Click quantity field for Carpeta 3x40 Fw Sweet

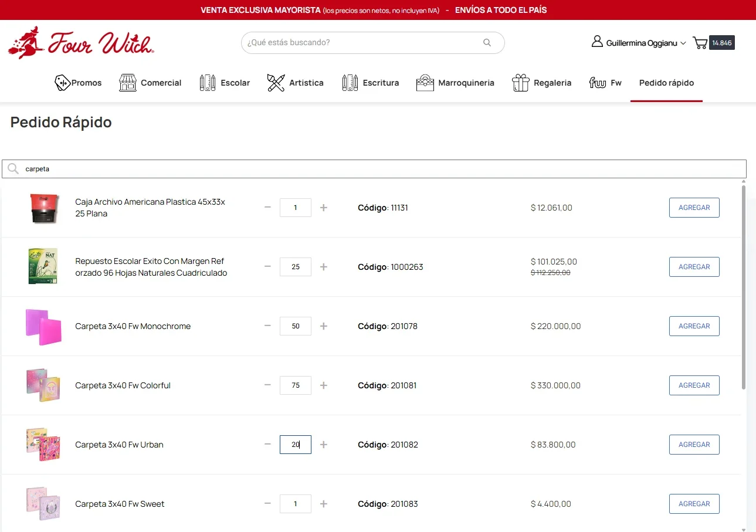tap(296, 504)
